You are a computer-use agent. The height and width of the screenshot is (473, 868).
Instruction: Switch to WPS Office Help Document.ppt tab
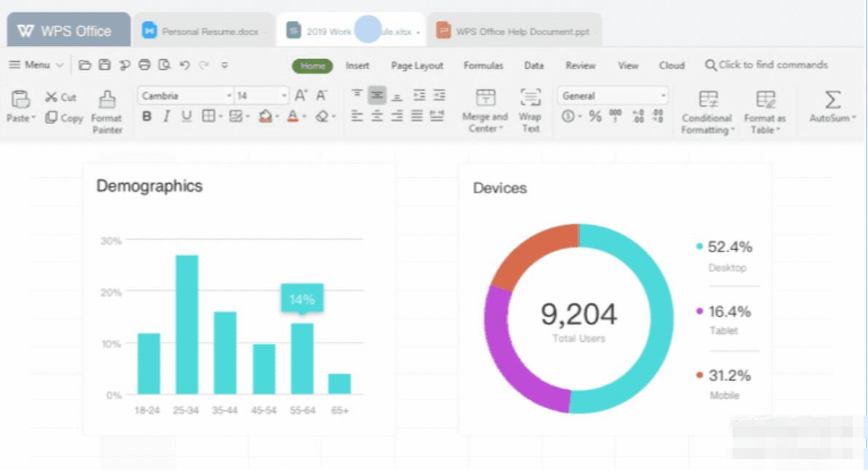click(515, 31)
